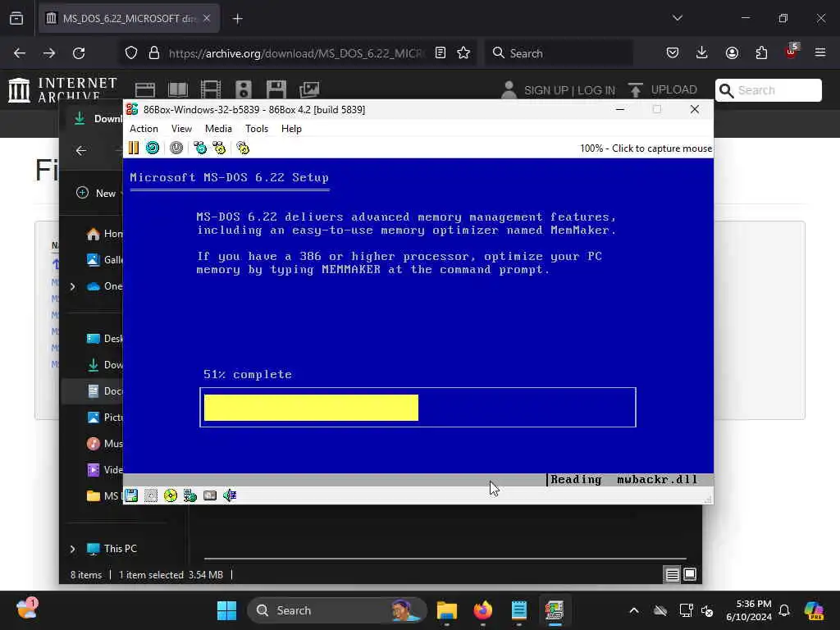
Task: Open Internet Archive Software floppy icon
Action: tap(276, 89)
